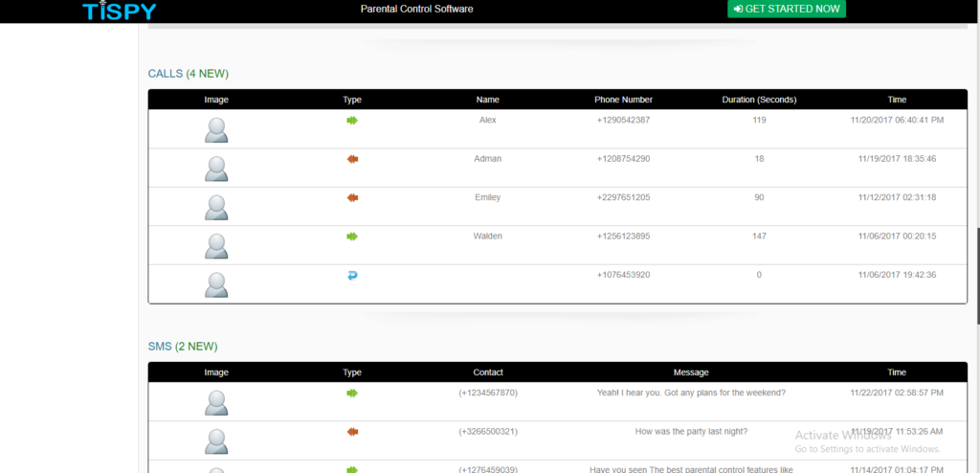Select phone number +1290542387
This screenshot has height=473, width=980.
tap(623, 120)
